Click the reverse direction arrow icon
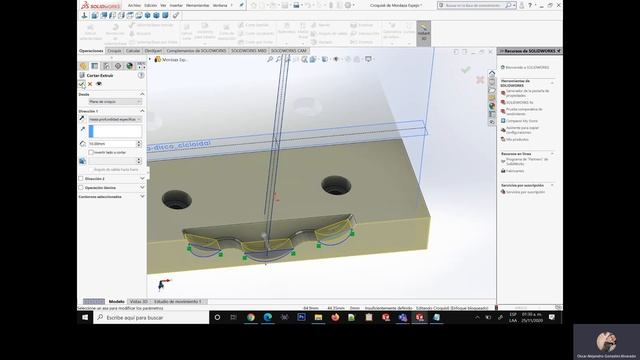This screenshot has width=640, height=360. (x=82, y=119)
